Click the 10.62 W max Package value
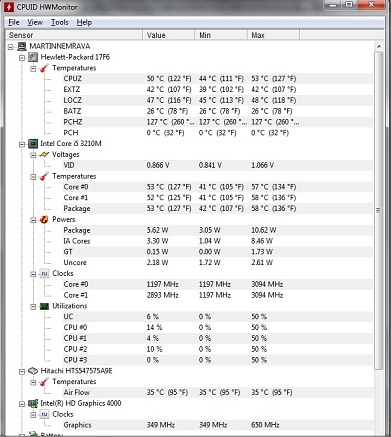Viewport: 391px width, 437px height. [264, 230]
